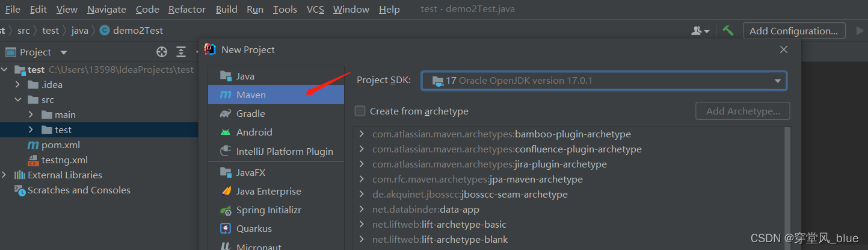The height and width of the screenshot is (250, 868).
Task: Click Add Configuration button
Action: coord(794,31)
